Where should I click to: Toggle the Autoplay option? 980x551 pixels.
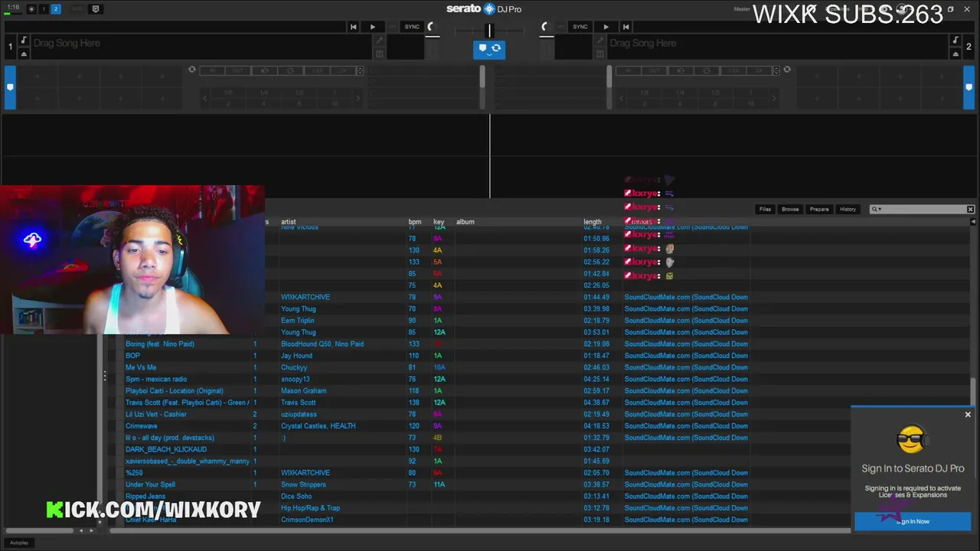(x=19, y=543)
